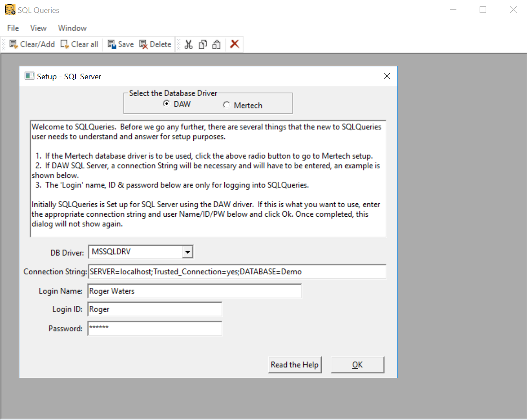Click the welcome instructions text box
The image size is (527, 420).
click(208, 179)
